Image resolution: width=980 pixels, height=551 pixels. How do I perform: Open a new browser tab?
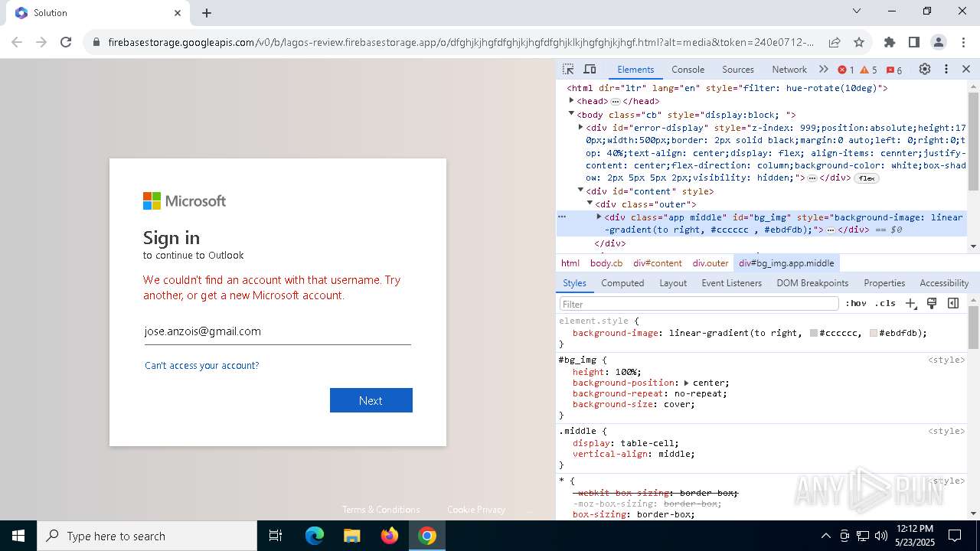pyautogui.click(x=207, y=13)
